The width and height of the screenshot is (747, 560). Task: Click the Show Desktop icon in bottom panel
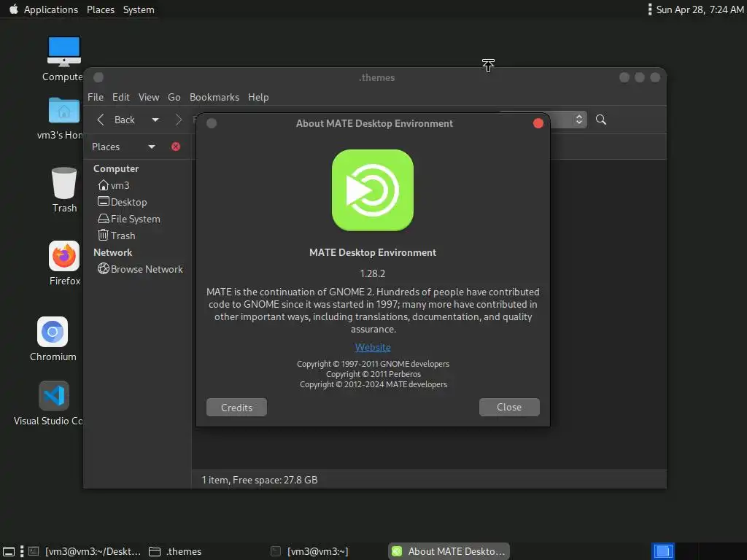[x=9, y=551]
